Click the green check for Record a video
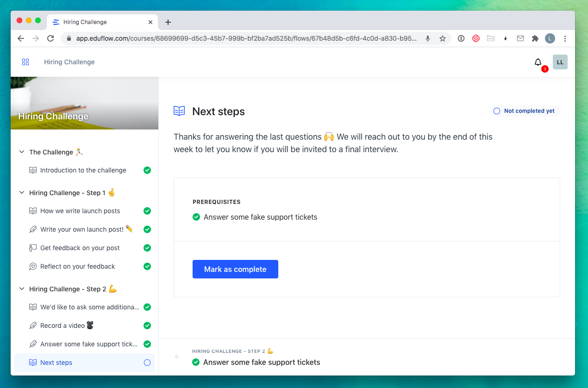The height and width of the screenshot is (388, 588). 147,326
